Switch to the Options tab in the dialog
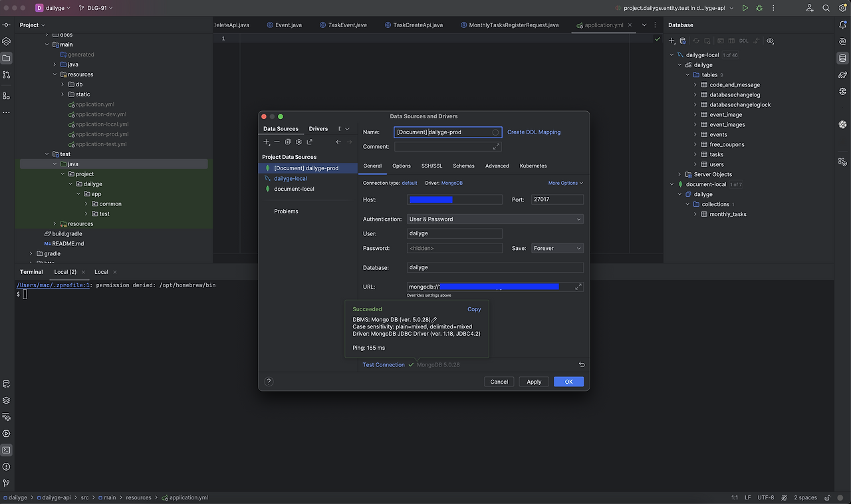Viewport: 851px width, 504px height. (402, 166)
